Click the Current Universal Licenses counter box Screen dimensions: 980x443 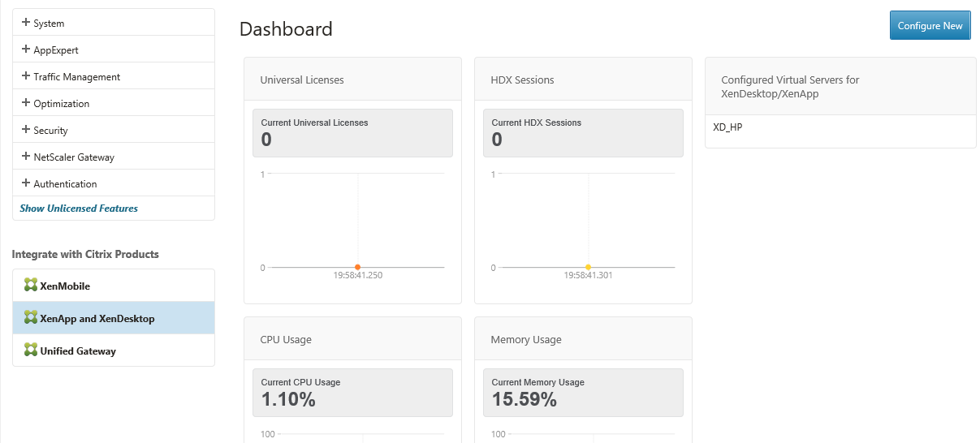click(x=352, y=133)
